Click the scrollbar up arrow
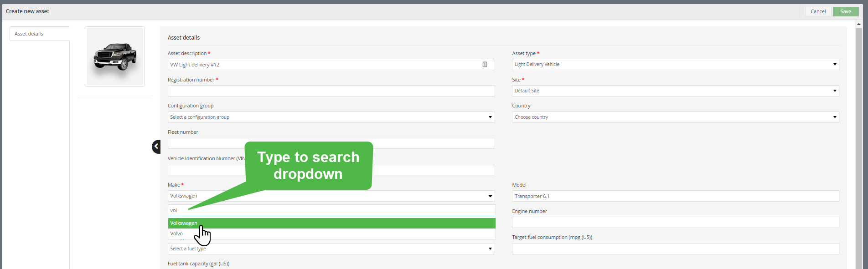Viewport: 868px width, 269px height. pos(859,24)
